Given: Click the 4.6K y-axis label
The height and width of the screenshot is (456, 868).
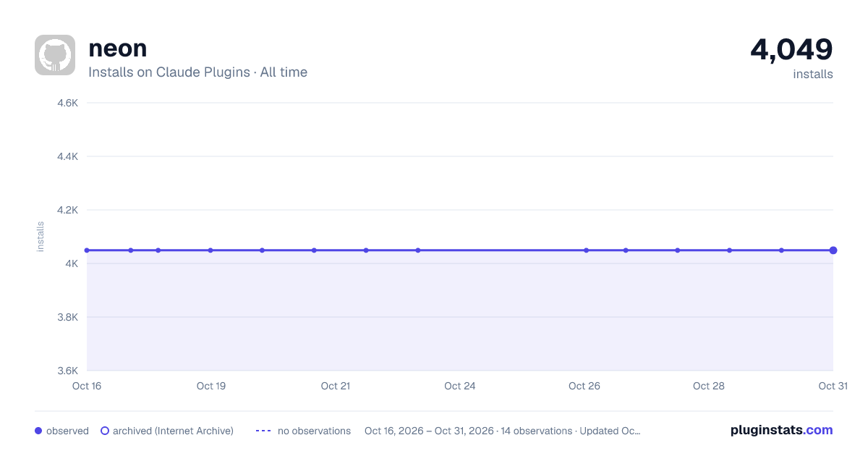Looking at the screenshot, I should point(67,103).
